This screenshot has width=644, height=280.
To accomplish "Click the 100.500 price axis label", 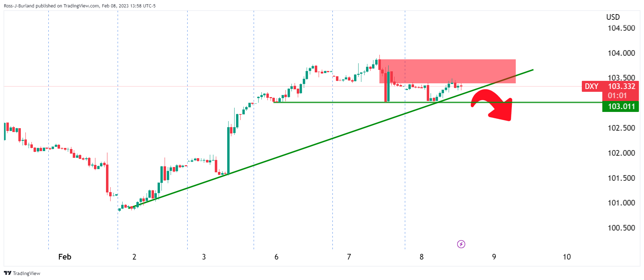I will pos(621,228).
